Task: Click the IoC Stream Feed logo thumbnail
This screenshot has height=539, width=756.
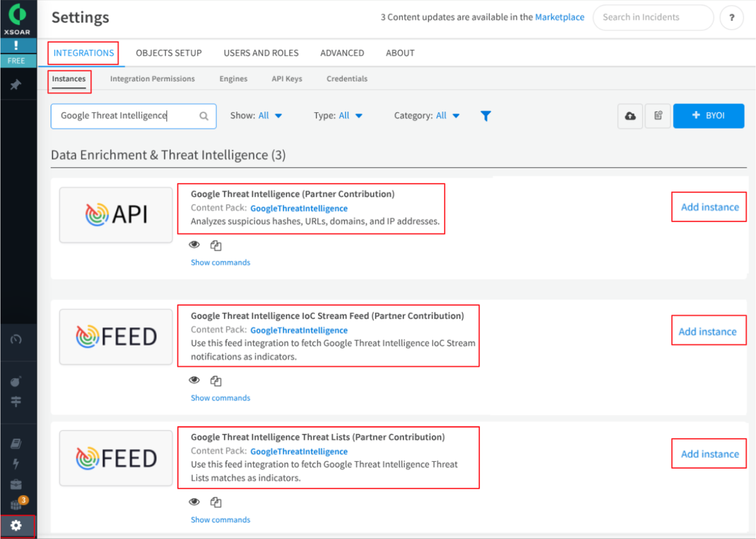Action: [x=116, y=337]
